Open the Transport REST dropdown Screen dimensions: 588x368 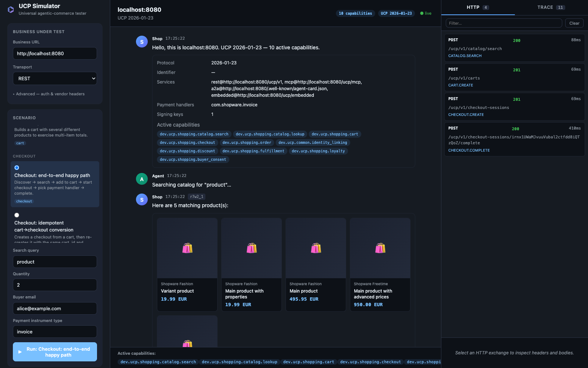click(55, 78)
